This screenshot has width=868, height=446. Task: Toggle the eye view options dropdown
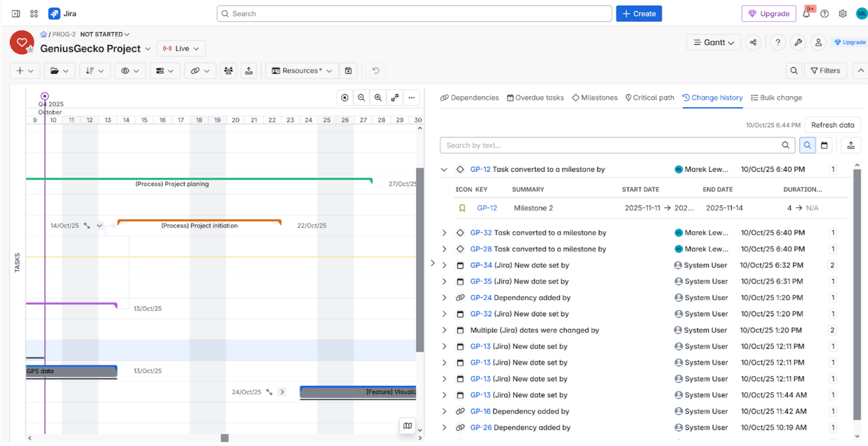pos(129,71)
